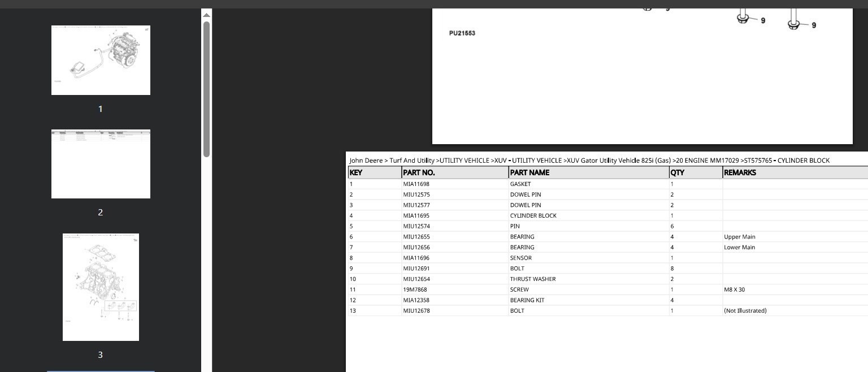This screenshot has height=372, width=868.
Task: Select the BEARING KIT part name
Action: (x=527, y=300)
